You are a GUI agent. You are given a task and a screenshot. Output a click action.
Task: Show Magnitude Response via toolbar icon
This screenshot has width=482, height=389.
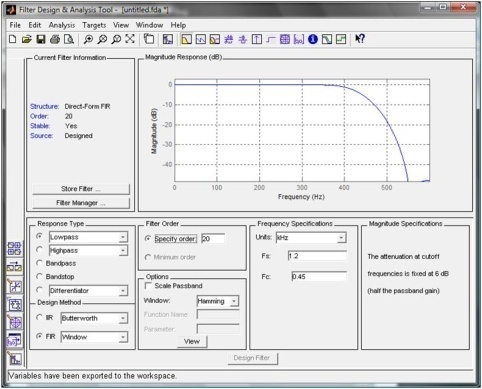click(186, 39)
